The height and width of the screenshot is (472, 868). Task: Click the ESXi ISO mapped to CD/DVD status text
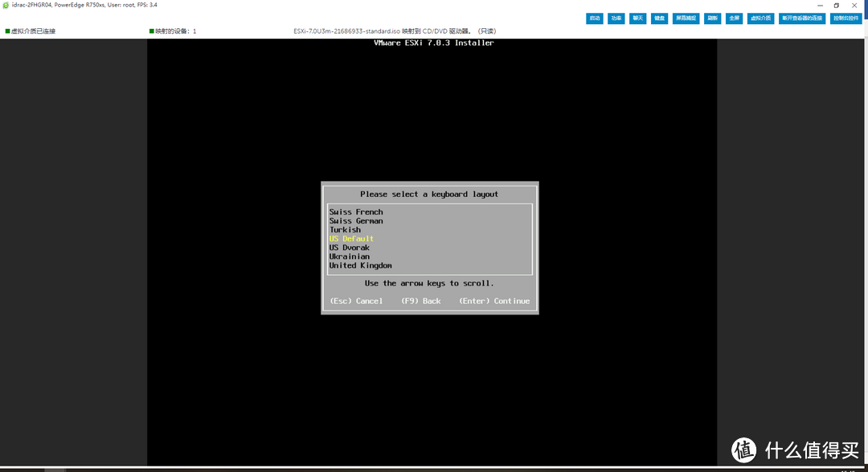[395, 31]
